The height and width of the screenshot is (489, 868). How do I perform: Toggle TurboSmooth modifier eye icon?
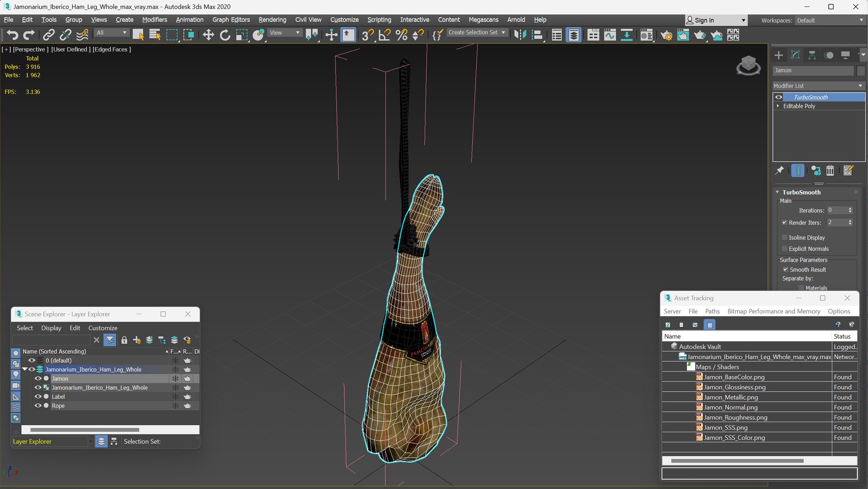click(778, 97)
